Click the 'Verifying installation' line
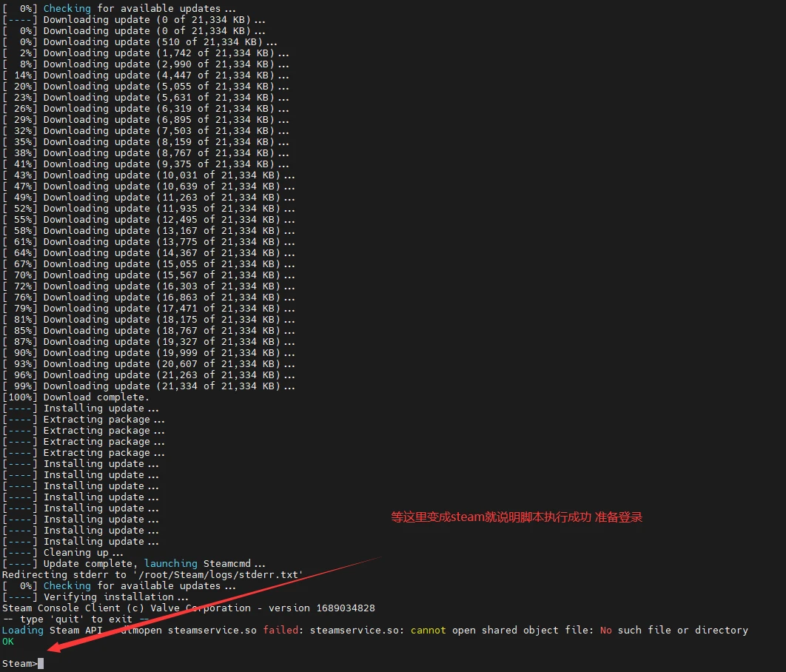The image size is (786, 672). 95,597
